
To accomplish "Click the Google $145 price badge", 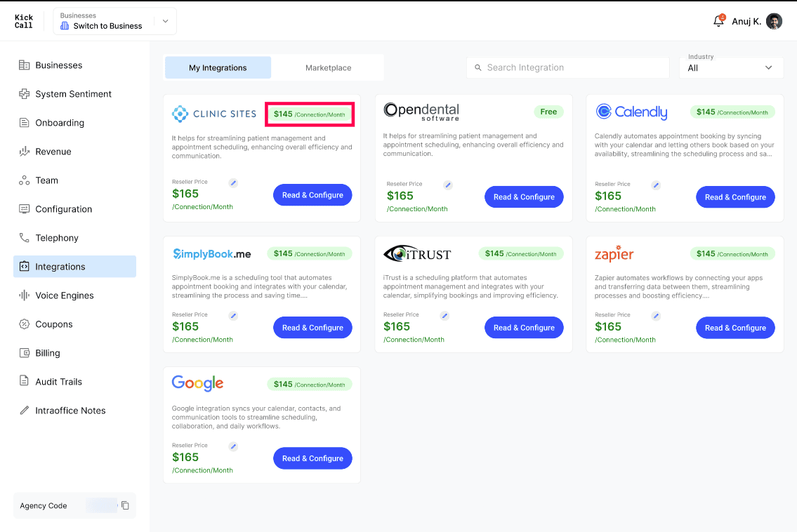I will tap(309, 384).
